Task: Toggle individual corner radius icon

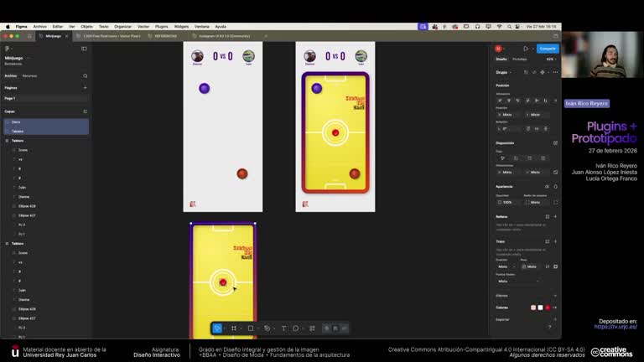Action: click(x=555, y=202)
